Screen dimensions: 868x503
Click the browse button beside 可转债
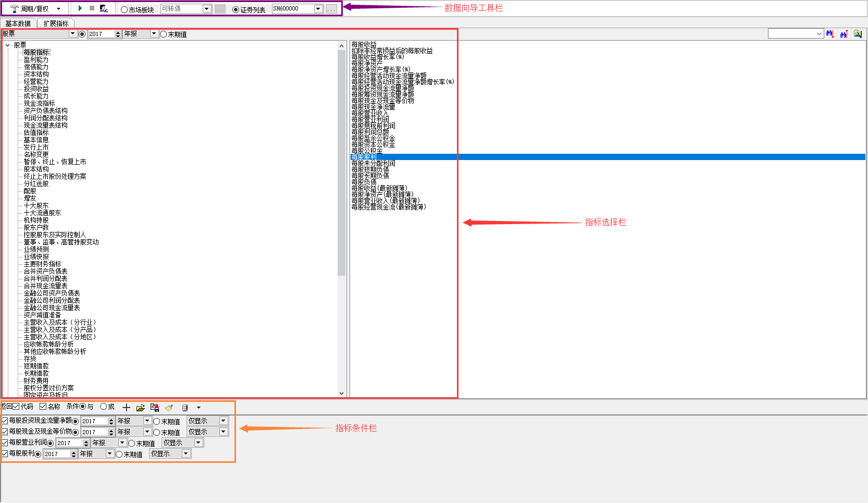[220, 9]
